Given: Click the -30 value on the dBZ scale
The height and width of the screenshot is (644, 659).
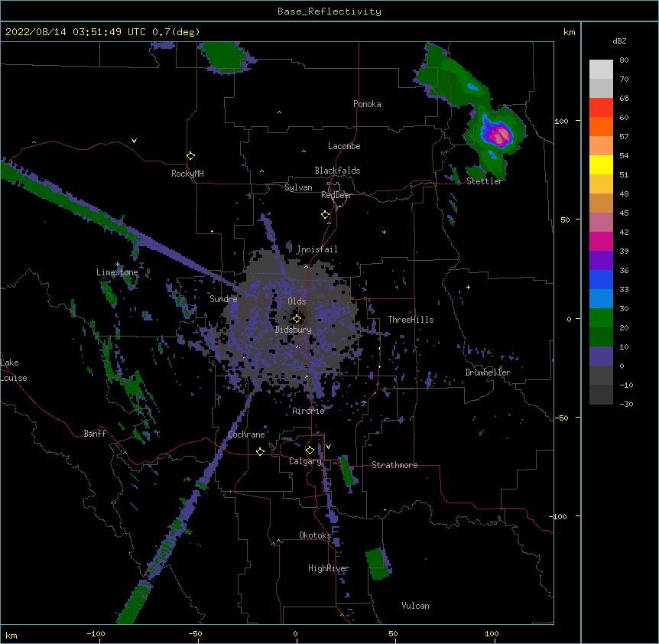Looking at the screenshot, I should (x=626, y=405).
